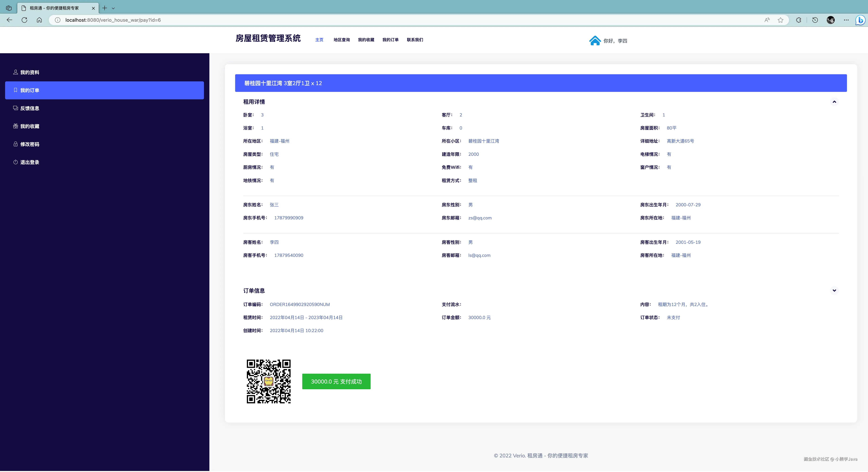Image resolution: width=868 pixels, height=472 pixels.
Task: Click the blue house logo icon
Action: pyautogui.click(x=595, y=40)
